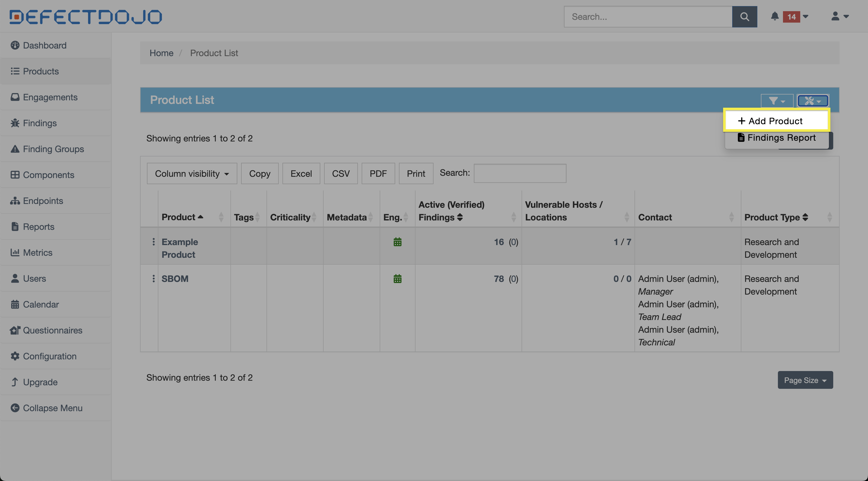Export the table to Excel

click(301, 174)
